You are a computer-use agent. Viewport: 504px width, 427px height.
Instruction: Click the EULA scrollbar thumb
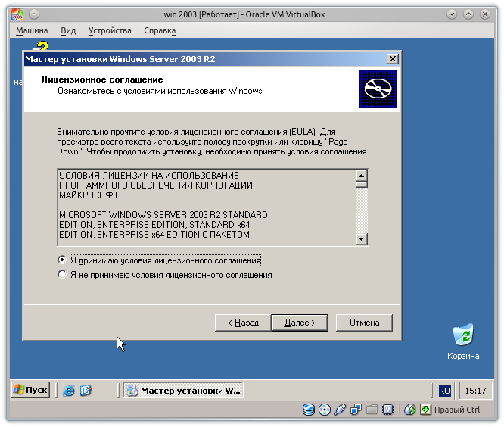361,185
